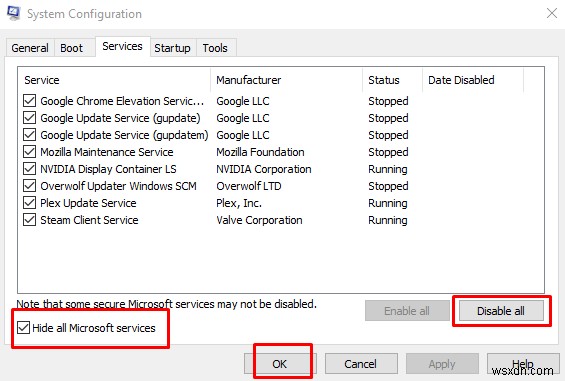Viewport: 565px width, 381px height.
Task: Toggle Google Update Service (gupdatem) checkbox
Action: click(x=29, y=134)
